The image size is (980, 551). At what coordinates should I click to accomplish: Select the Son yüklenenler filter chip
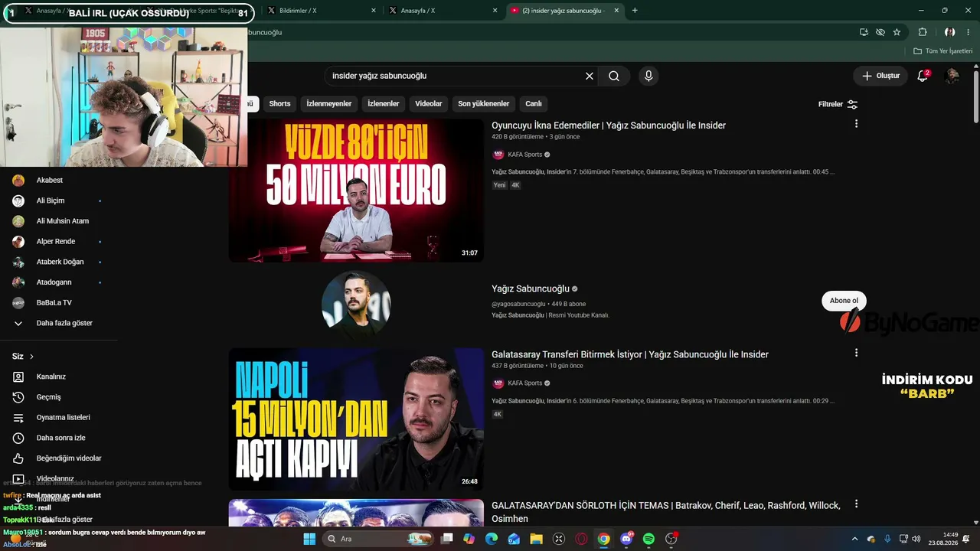(484, 103)
